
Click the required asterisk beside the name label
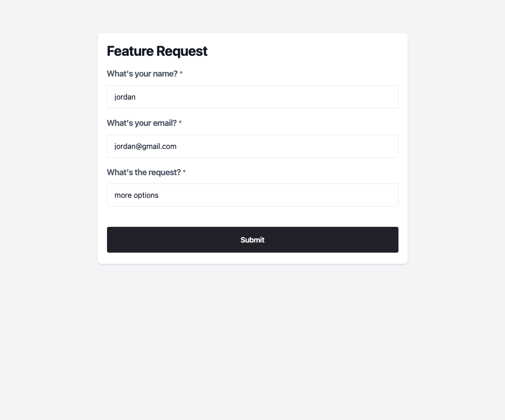coord(181,74)
